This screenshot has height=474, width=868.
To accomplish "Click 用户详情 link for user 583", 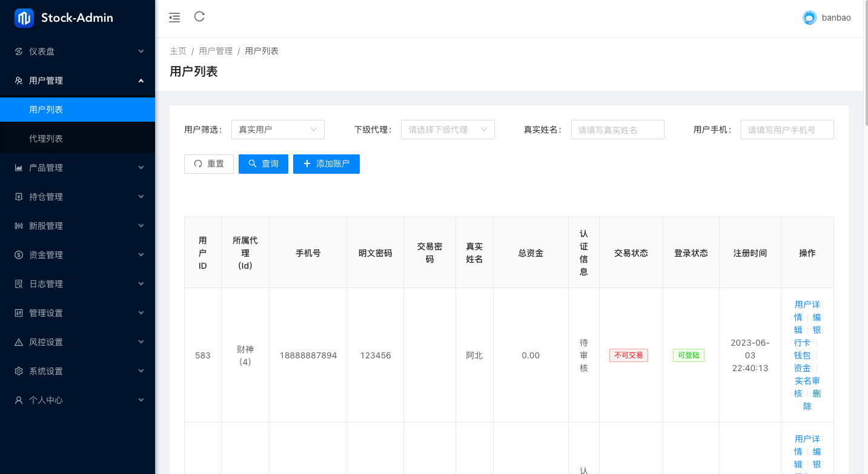I will click(807, 304).
